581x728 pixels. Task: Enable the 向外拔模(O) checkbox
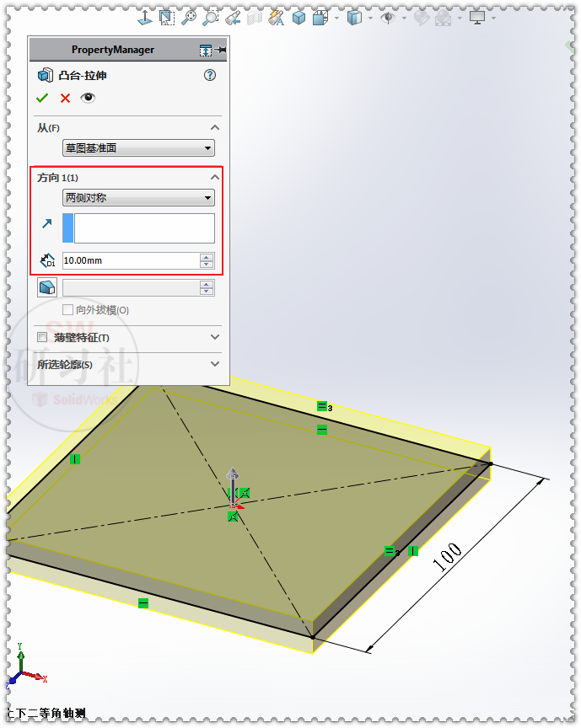67,310
